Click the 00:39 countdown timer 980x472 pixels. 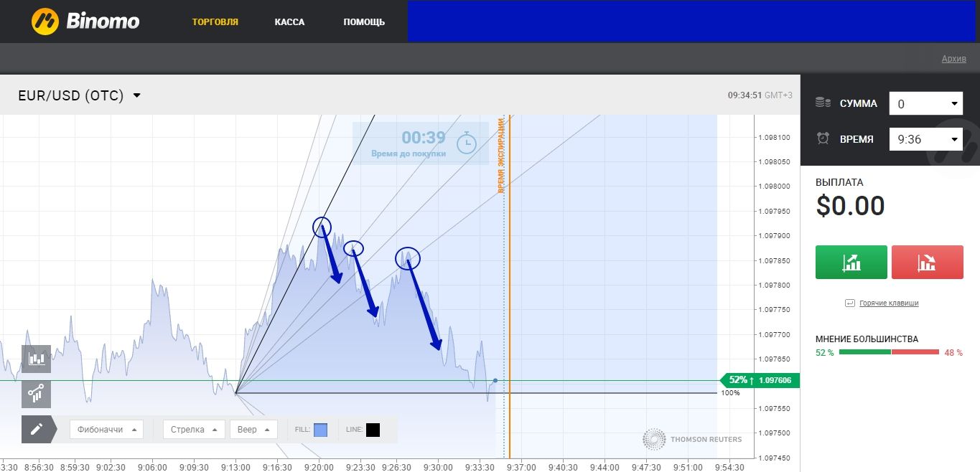(423, 138)
